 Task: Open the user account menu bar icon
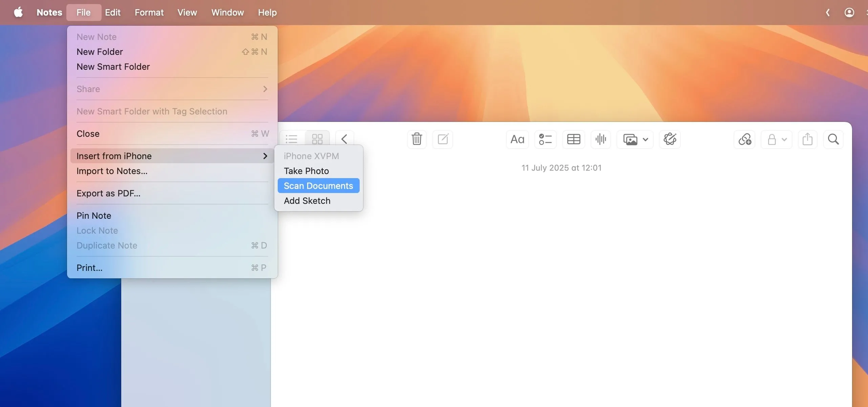pyautogui.click(x=849, y=13)
